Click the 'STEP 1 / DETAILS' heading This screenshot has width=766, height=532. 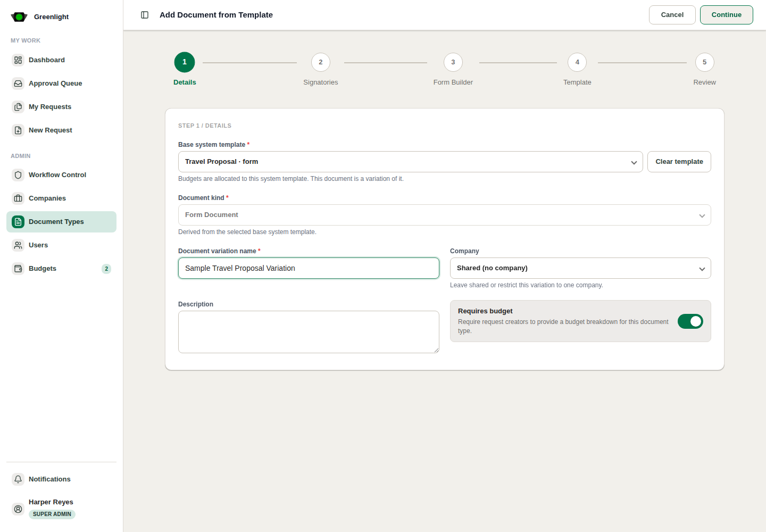tap(205, 126)
